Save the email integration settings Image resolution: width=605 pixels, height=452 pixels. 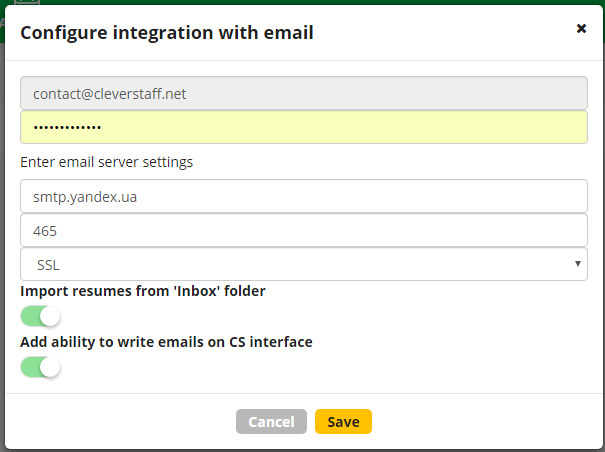pyautogui.click(x=343, y=422)
